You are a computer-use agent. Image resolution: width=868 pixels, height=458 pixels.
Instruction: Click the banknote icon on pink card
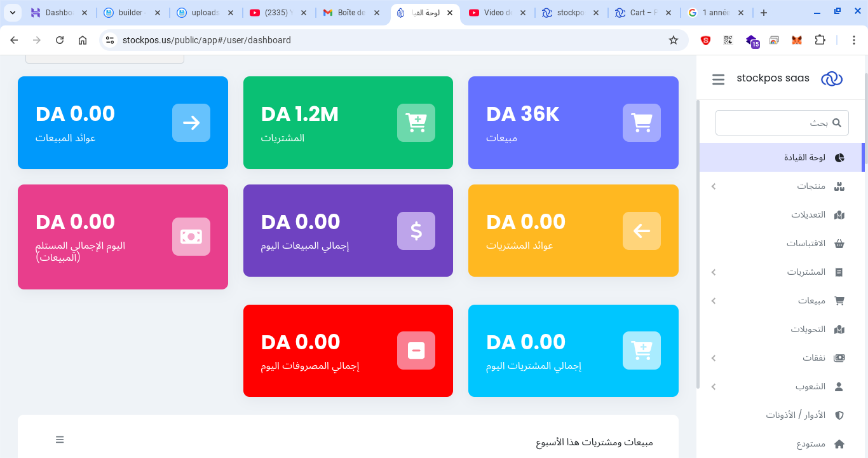pyautogui.click(x=191, y=237)
